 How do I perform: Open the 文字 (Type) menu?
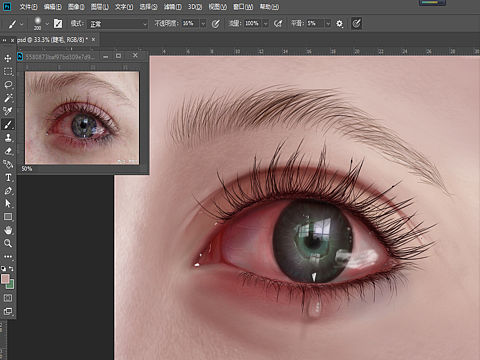click(124, 7)
